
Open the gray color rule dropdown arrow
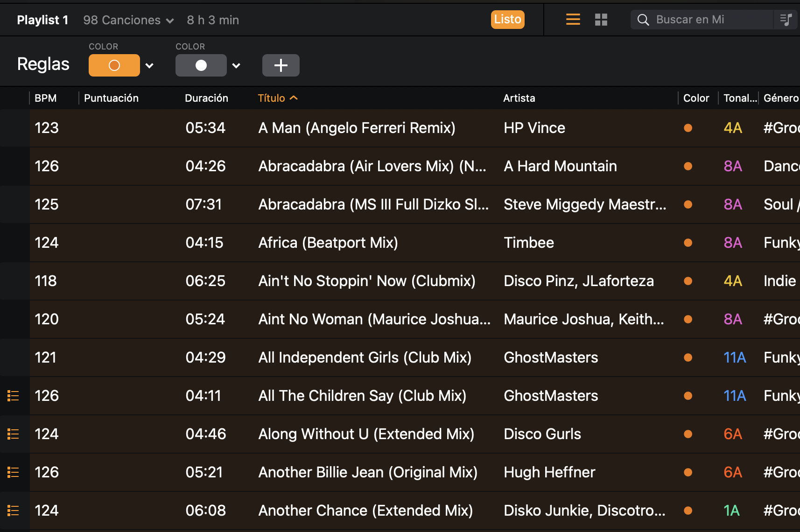[x=236, y=66]
